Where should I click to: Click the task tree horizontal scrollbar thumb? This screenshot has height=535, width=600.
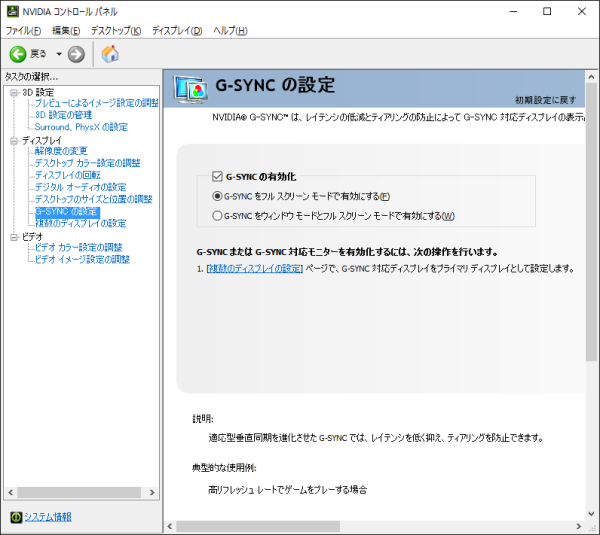(79, 493)
